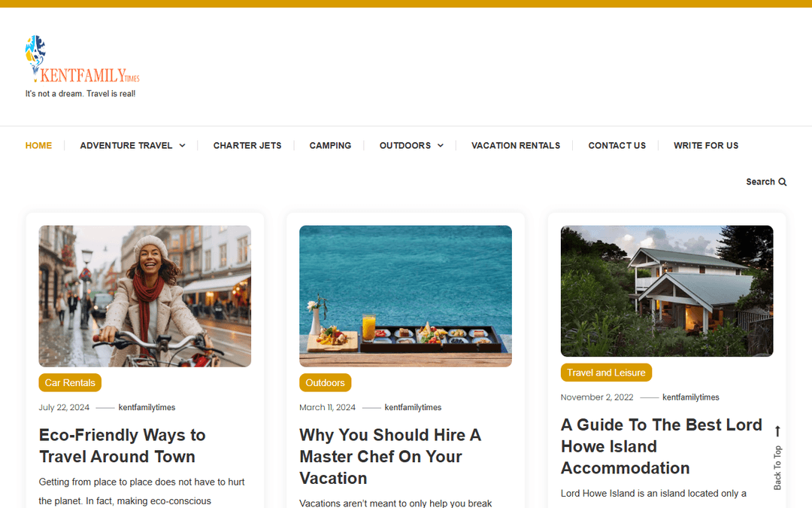812x508 pixels.
Task: Open the Camping menu item
Action: click(330, 146)
